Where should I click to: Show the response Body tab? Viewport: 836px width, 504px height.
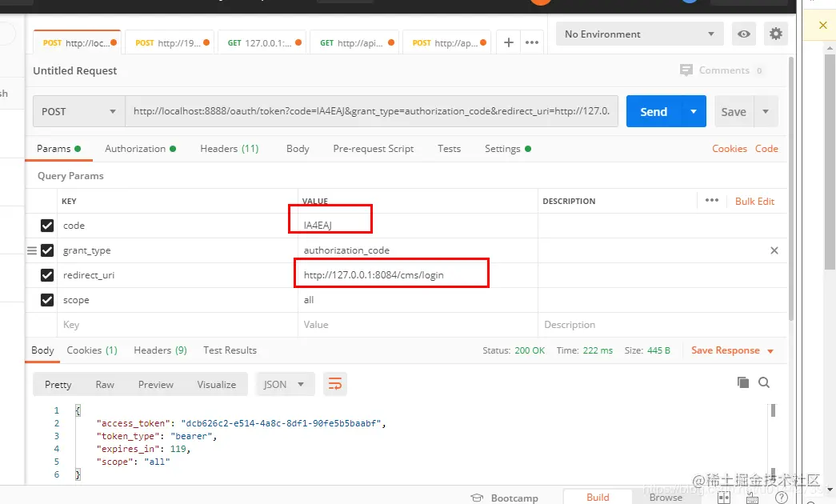tap(42, 350)
